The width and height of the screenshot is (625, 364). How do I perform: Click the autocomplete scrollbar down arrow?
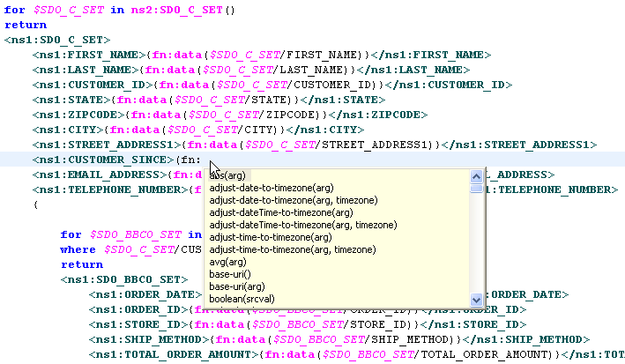(476, 300)
